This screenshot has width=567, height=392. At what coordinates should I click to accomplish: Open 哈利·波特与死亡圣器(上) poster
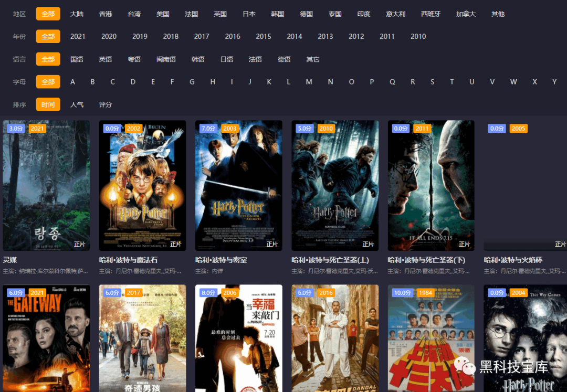point(335,186)
